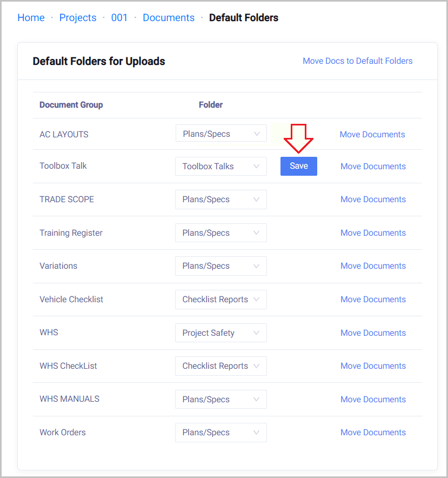Expand Vehicle Checklist folder dropdown
This screenshot has width=448, height=478.
[x=221, y=300]
